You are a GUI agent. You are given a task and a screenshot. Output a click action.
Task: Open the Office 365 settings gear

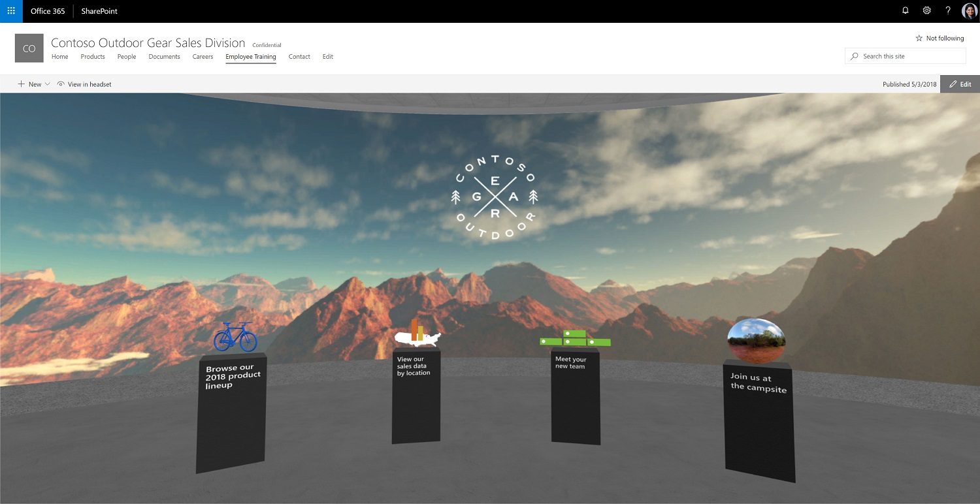926,10
